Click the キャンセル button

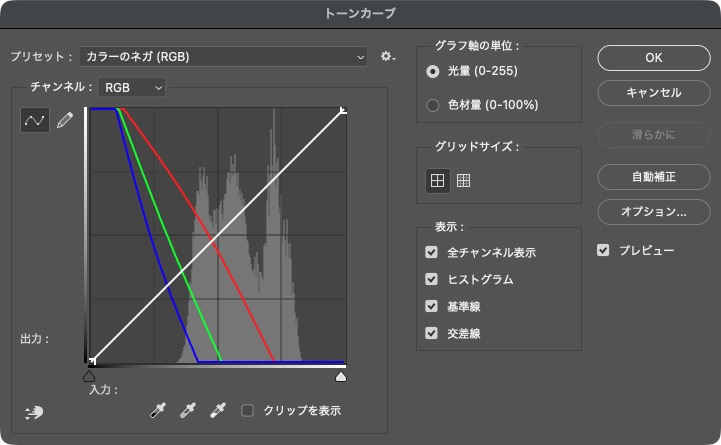653,93
